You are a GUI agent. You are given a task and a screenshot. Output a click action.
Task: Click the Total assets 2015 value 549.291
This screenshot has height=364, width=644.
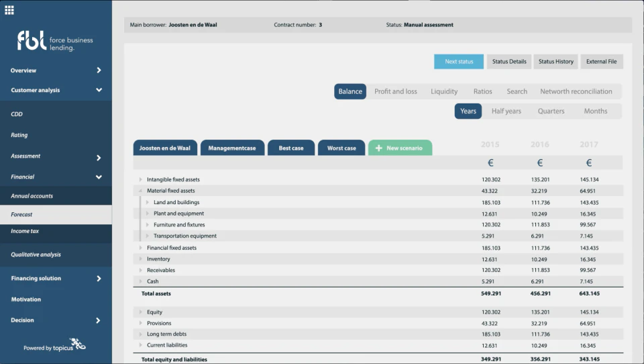[491, 293]
